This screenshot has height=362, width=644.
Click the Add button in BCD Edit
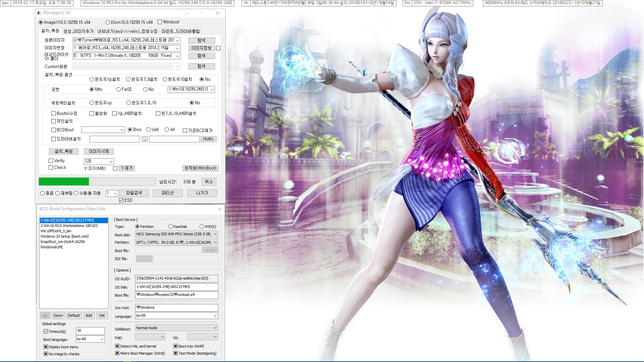coord(89,316)
